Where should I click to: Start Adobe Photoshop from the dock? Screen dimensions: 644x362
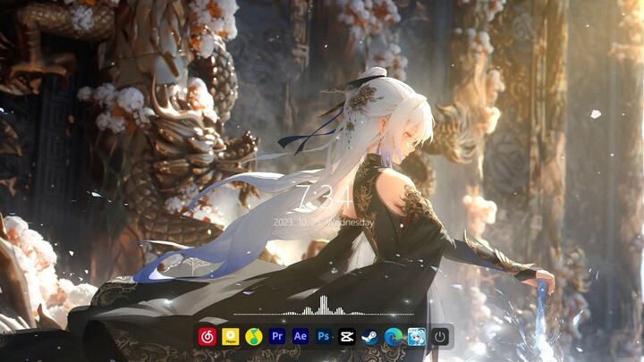(x=324, y=337)
